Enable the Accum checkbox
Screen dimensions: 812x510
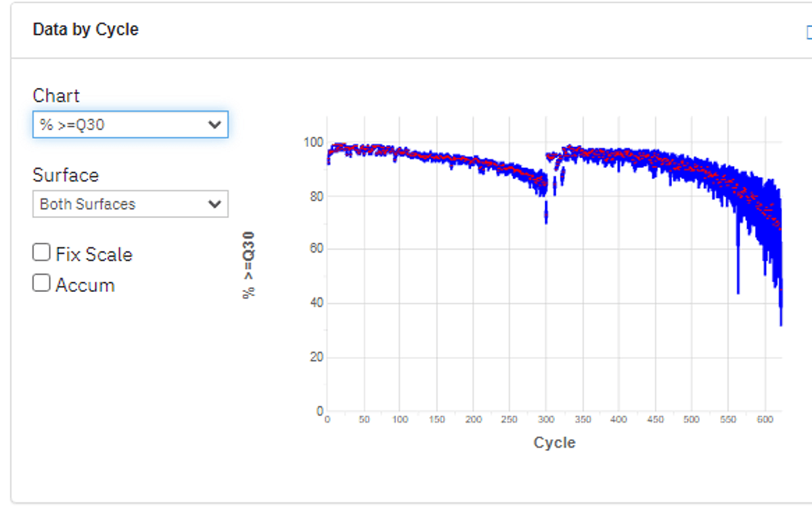[x=42, y=283]
